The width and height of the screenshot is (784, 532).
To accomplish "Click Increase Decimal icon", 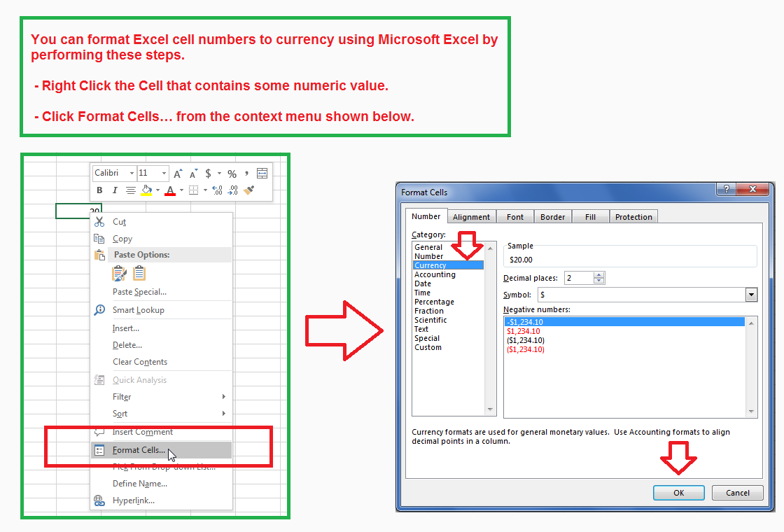I will pyautogui.click(x=217, y=190).
